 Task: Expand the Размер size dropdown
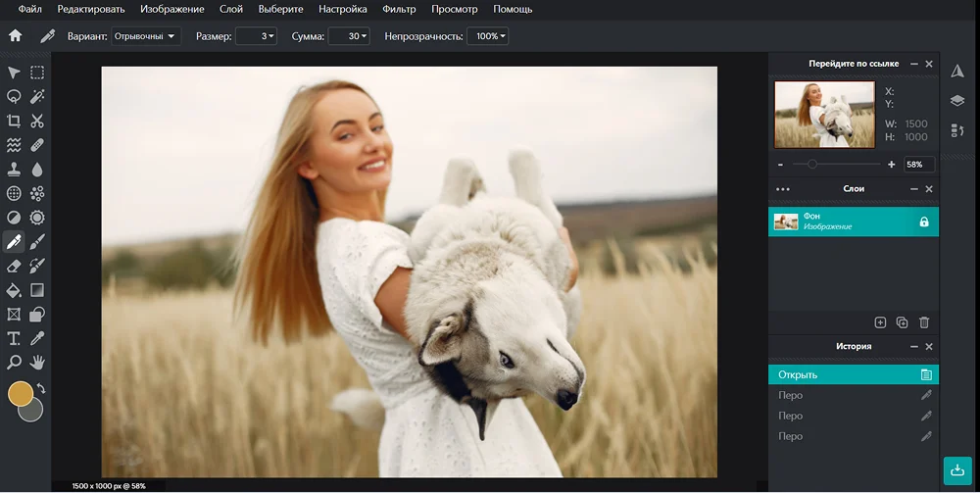[257, 36]
